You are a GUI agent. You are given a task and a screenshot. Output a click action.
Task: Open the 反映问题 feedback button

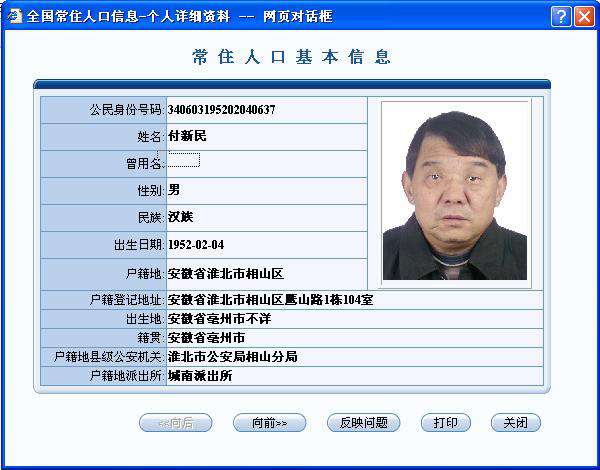(x=357, y=423)
